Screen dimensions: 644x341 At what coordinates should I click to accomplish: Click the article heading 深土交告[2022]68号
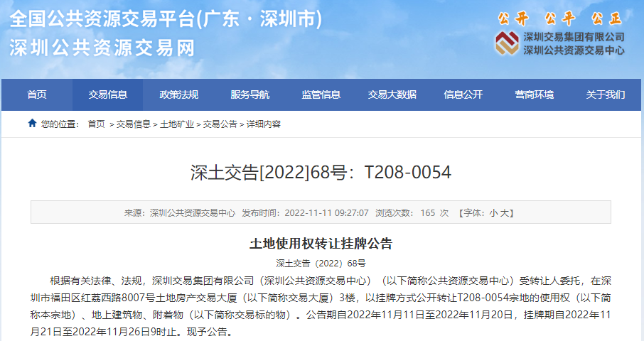[x=321, y=173]
